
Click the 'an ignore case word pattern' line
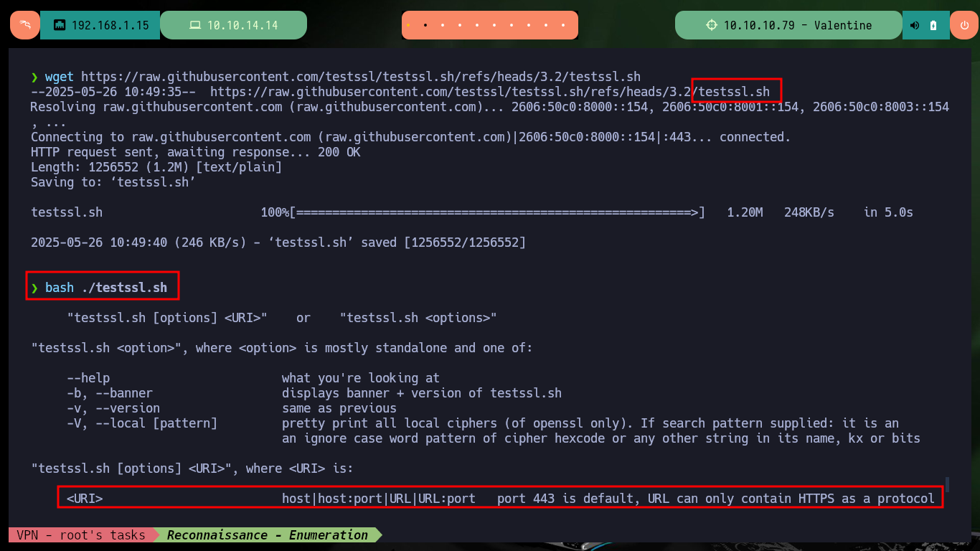coord(601,438)
